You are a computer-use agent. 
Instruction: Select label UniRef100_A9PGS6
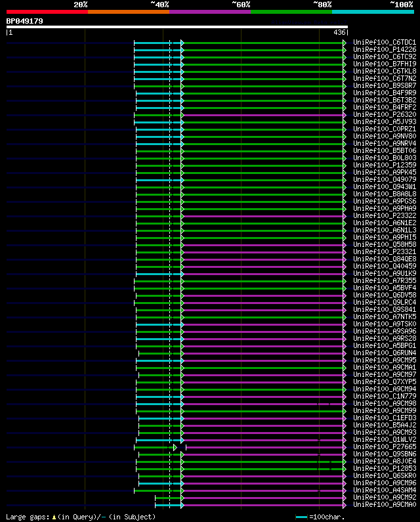click(x=385, y=202)
